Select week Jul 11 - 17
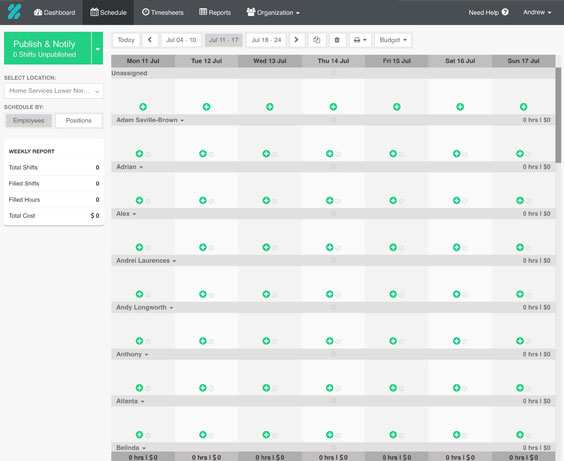This screenshot has width=564, height=461. tap(224, 40)
